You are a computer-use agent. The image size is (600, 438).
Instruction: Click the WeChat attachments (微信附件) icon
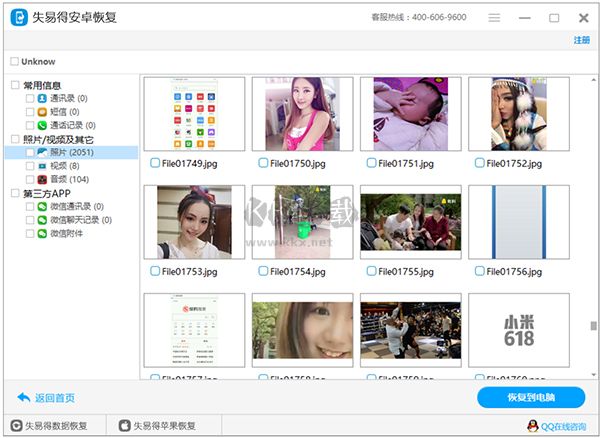42,233
